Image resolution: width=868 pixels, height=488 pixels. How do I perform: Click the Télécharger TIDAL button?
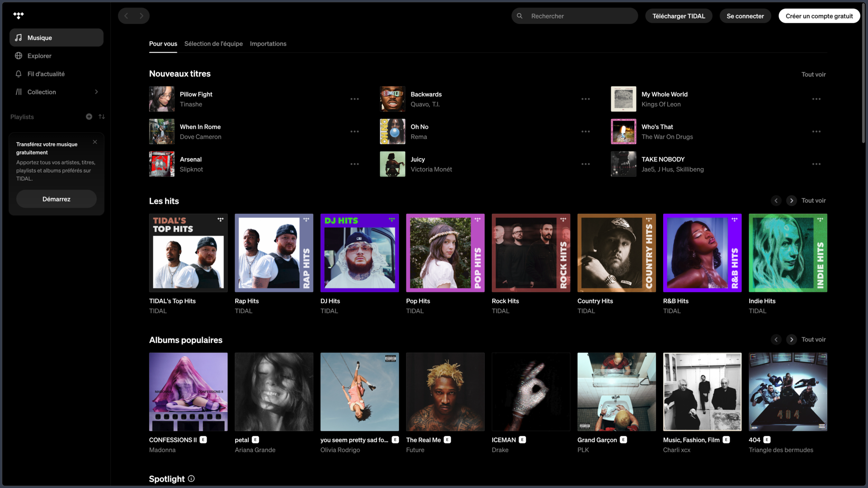pyautogui.click(x=679, y=16)
